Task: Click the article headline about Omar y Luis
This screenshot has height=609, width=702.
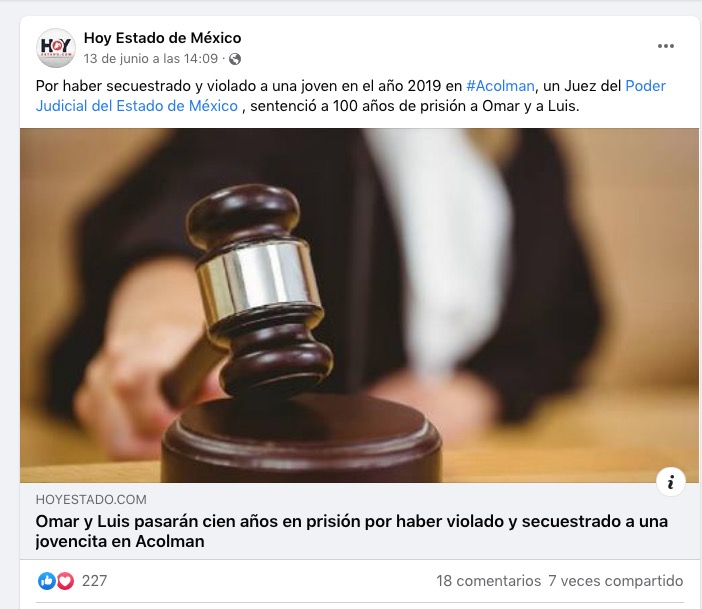Action: pos(351,531)
